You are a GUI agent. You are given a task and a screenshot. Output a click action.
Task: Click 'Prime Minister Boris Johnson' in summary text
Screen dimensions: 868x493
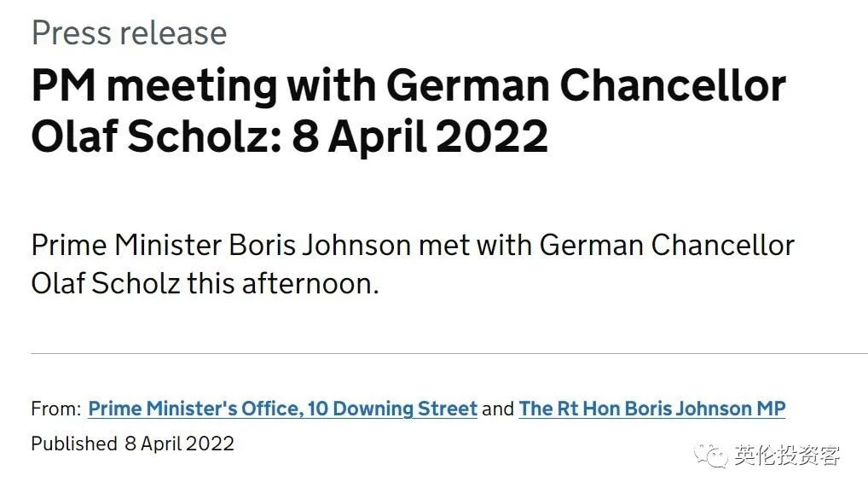pos(221,245)
